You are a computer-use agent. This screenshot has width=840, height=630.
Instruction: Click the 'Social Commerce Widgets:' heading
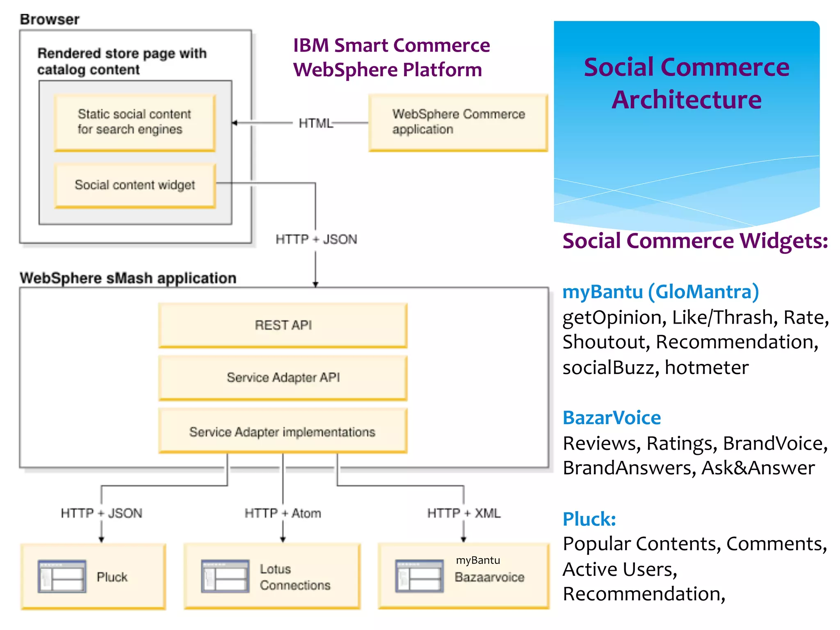(695, 241)
